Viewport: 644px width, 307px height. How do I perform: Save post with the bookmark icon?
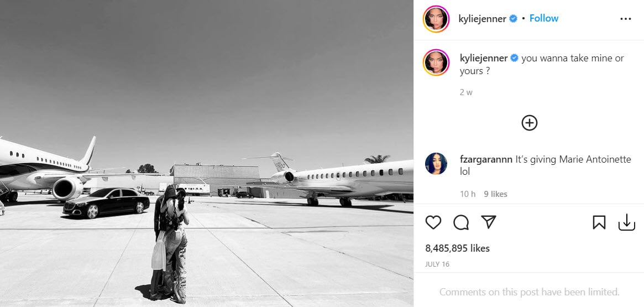(599, 222)
